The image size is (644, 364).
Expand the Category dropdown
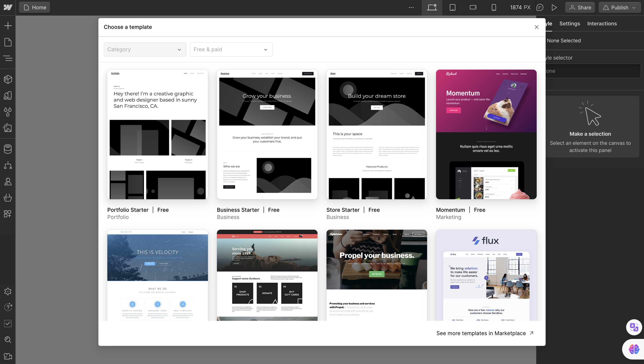145,49
